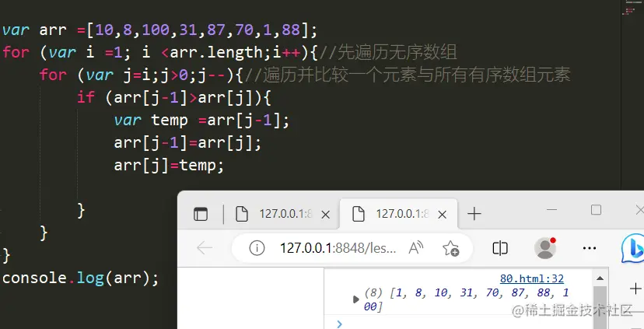This screenshot has height=329, width=644.
Task: Activate the Read aloud icon
Action: pos(416,248)
